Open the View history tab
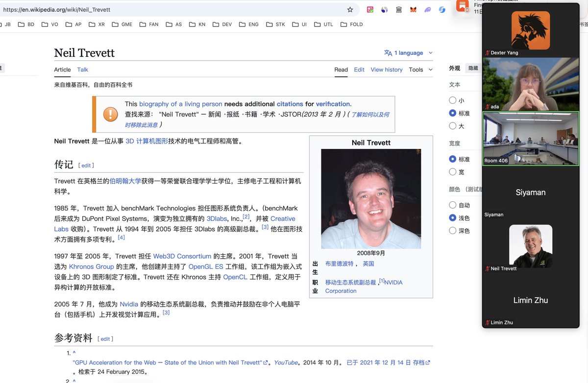588x383 pixels. [x=387, y=70]
